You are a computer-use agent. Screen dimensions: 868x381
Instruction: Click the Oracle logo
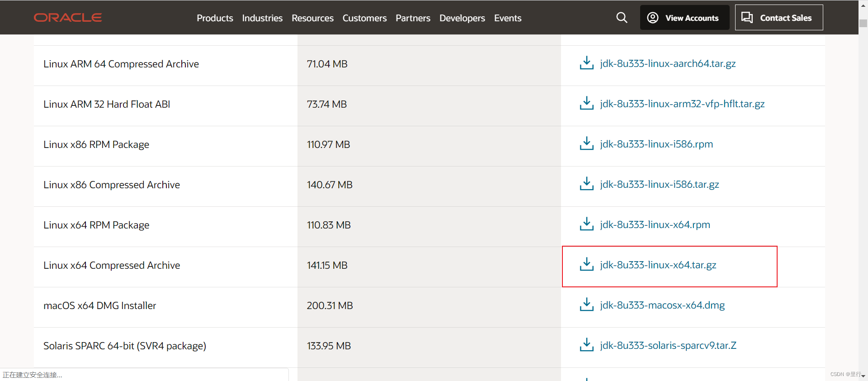click(68, 18)
